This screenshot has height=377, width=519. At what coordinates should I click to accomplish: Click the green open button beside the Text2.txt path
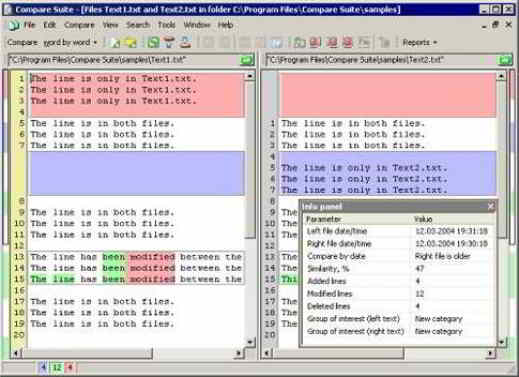[x=505, y=60]
